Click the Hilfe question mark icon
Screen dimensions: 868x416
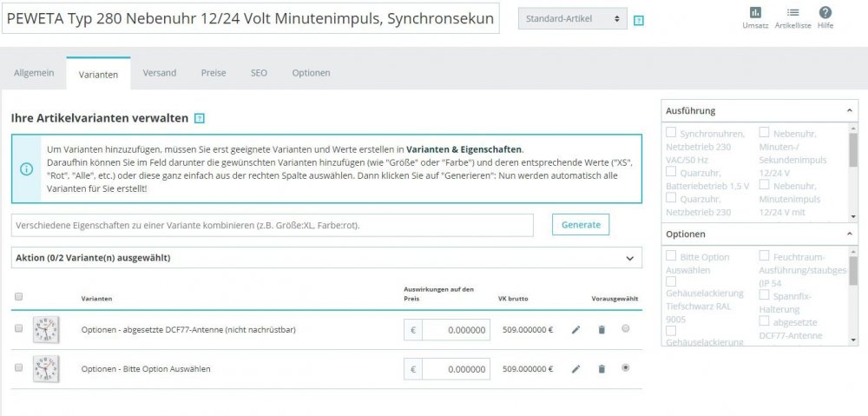pyautogui.click(x=825, y=13)
